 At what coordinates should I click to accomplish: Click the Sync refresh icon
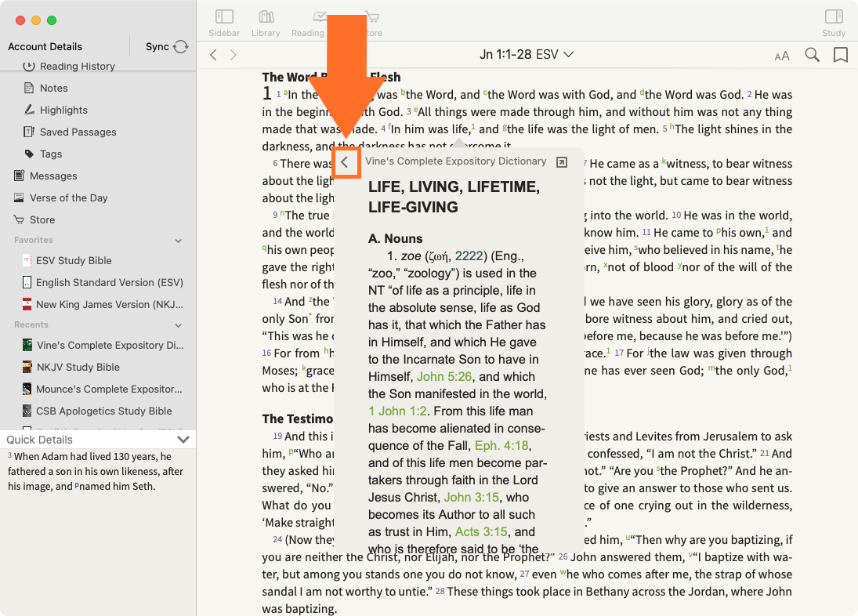click(180, 46)
